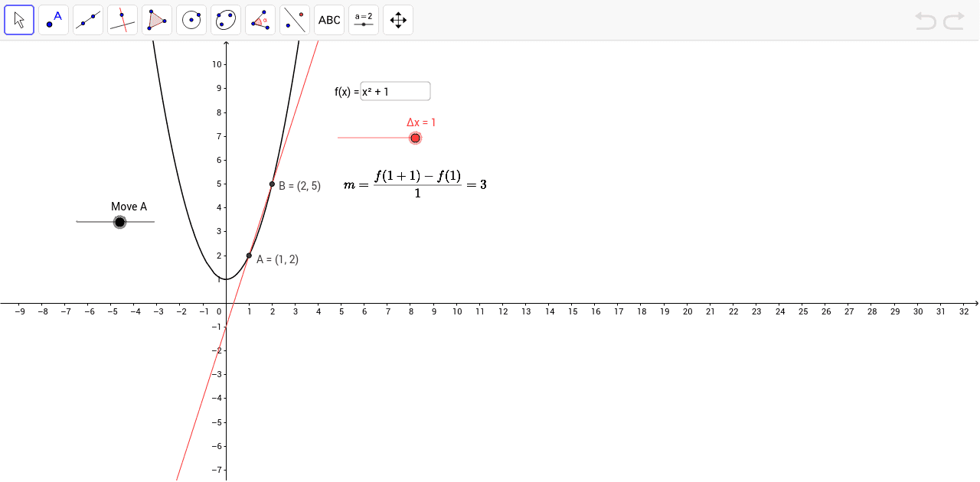Screen dimensions: 980x482
Task: Click y-axis tick label 10
Action: [217, 64]
